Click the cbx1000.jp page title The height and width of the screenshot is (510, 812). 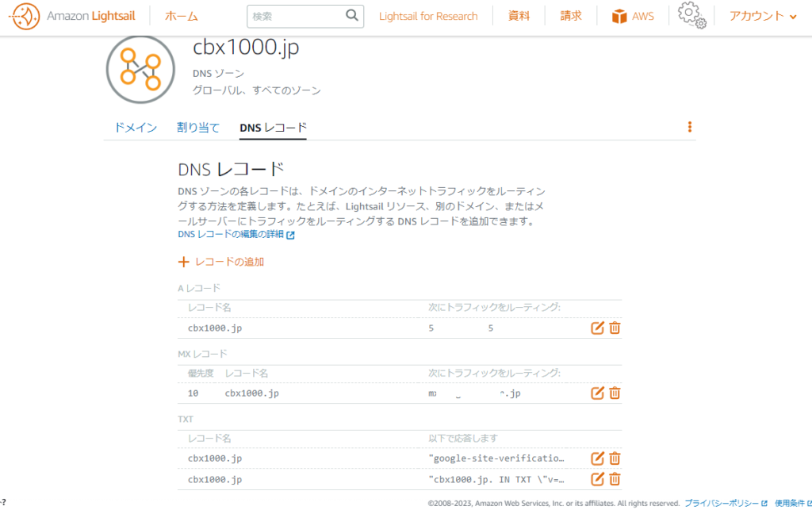coord(246,47)
